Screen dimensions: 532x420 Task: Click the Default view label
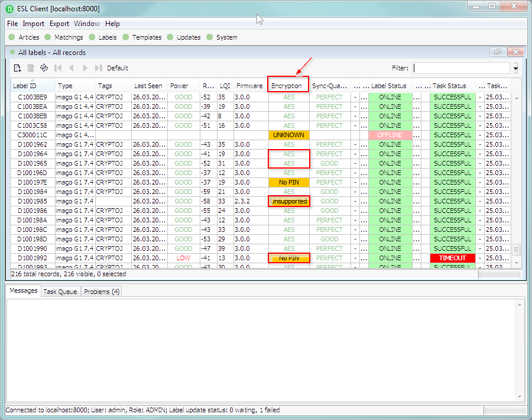118,68
